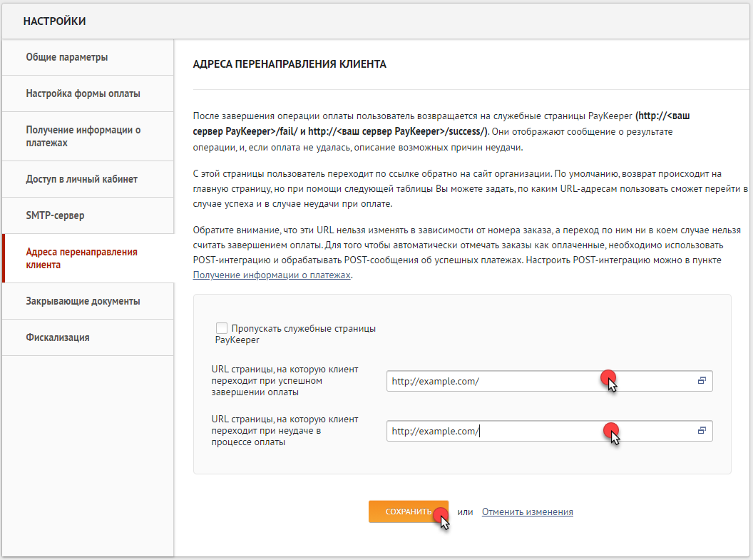
Task: Click the icon in the failure URL field
Action: click(x=702, y=431)
